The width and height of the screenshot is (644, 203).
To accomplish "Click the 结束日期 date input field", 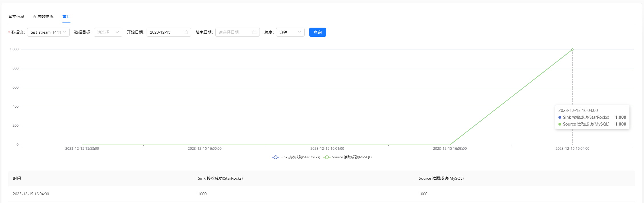I will (234, 32).
